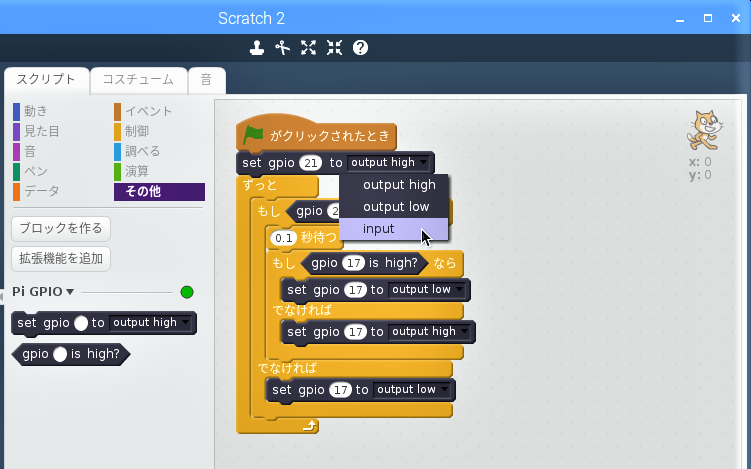Click pin 17 field in first output low block
The width and height of the screenshot is (751, 469).
click(355, 290)
